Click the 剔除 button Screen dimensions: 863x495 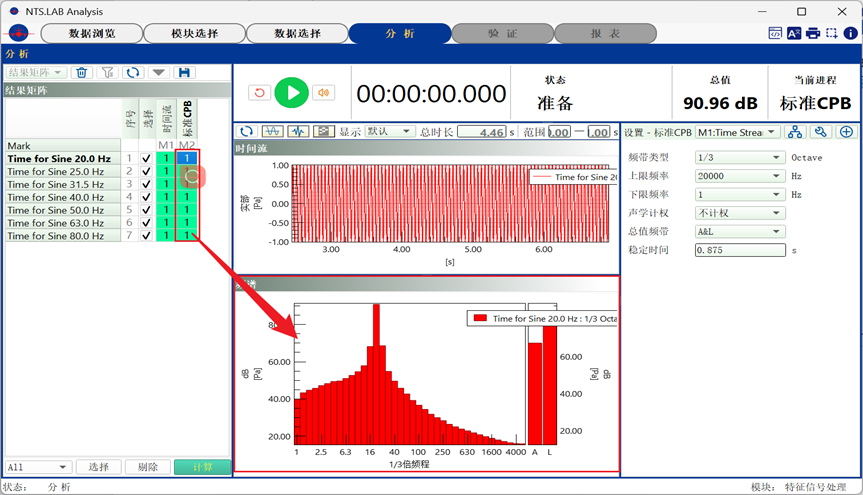pos(148,467)
